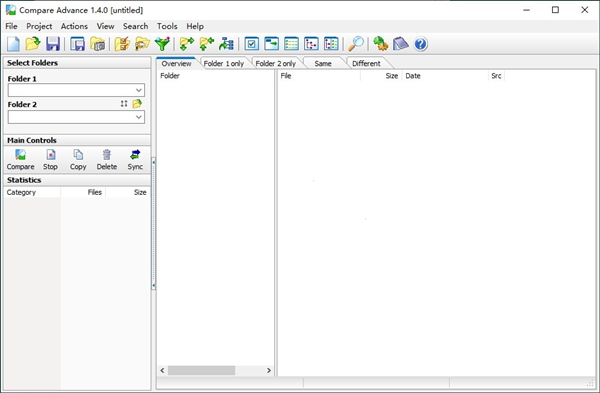
Task: Click the Files column header in Statistics
Action: [x=83, y=192]
